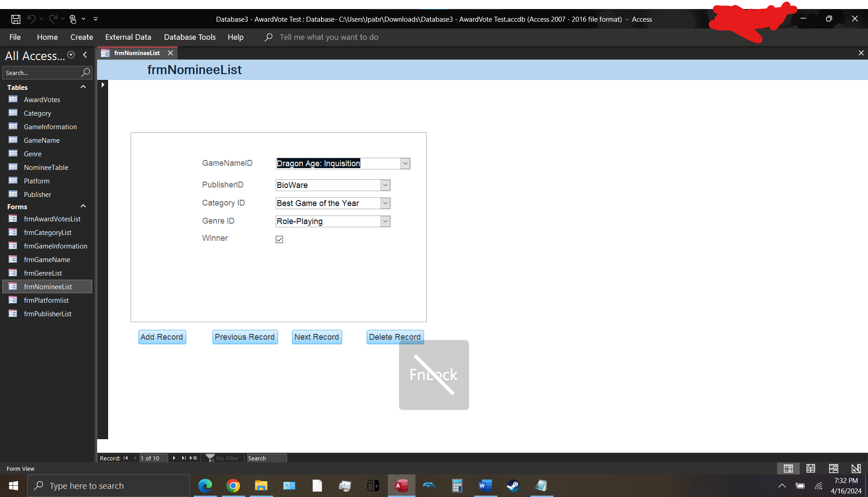Open the PublisherID dropdown list

pos(385,185)
